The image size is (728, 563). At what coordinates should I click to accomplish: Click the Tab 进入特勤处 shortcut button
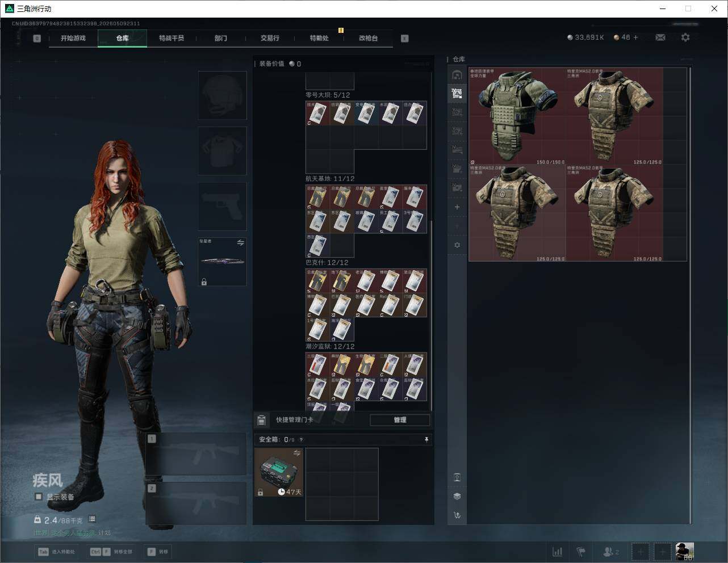56,552
